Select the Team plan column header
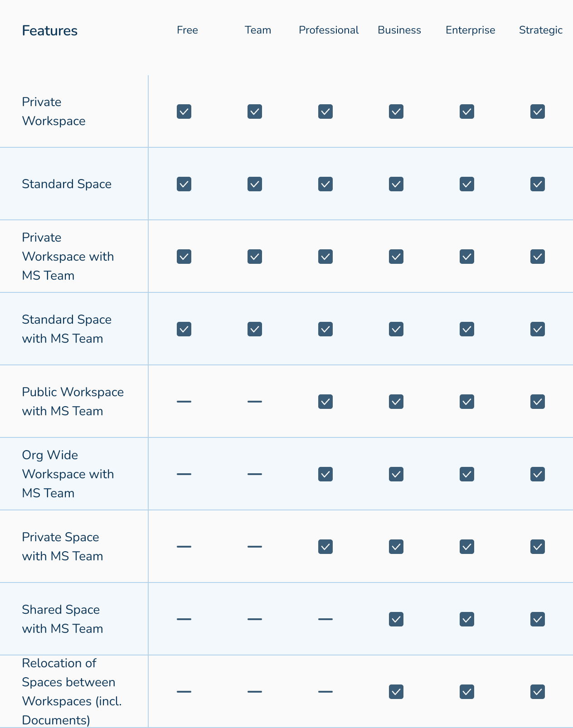Image resolution: width=573 pixels, height=728 pixels. 258,30
